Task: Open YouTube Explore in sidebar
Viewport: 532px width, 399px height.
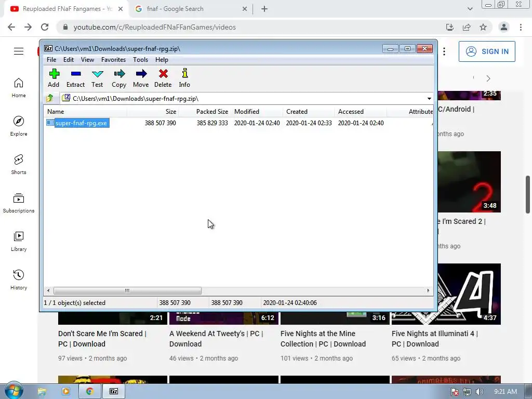Action: (x=19, y=126)
